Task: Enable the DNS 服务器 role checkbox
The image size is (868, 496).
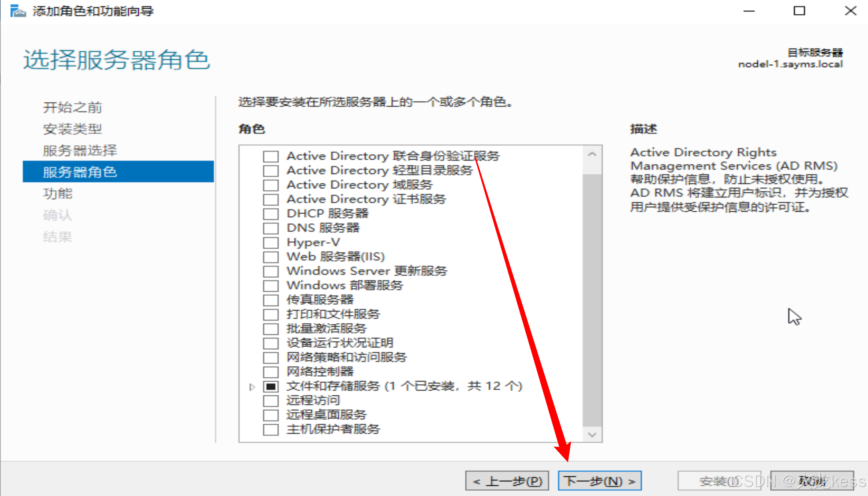Action: [x=270, y=228]
